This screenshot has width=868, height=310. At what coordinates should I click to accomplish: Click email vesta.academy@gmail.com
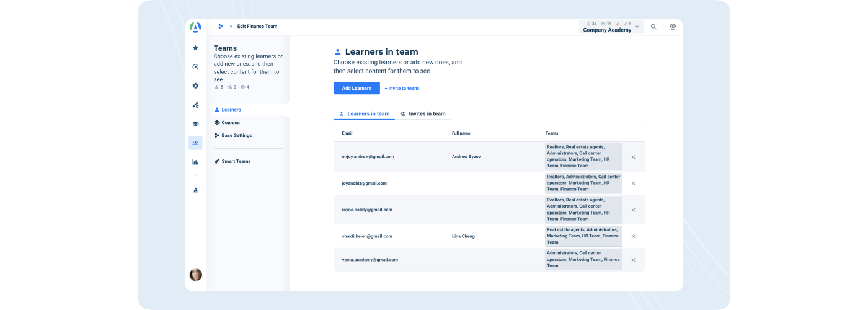tap(370, 260)
